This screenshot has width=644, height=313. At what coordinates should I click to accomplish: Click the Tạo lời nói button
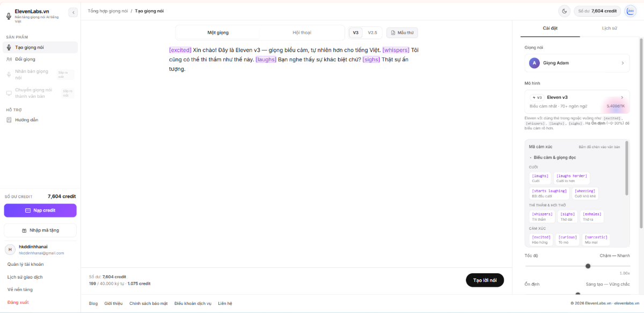[485, 280]
